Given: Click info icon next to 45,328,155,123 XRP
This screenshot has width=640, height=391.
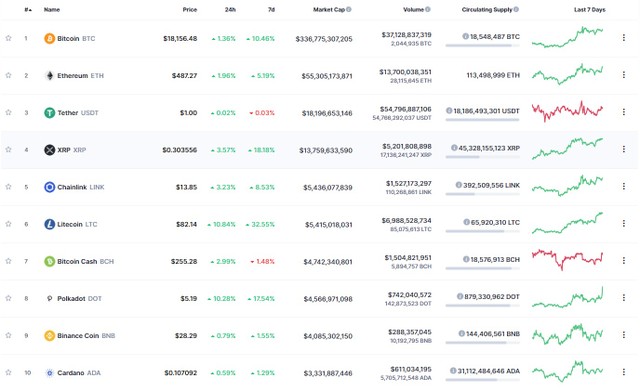Looking at the screenshot, I should tap(454, 148).
